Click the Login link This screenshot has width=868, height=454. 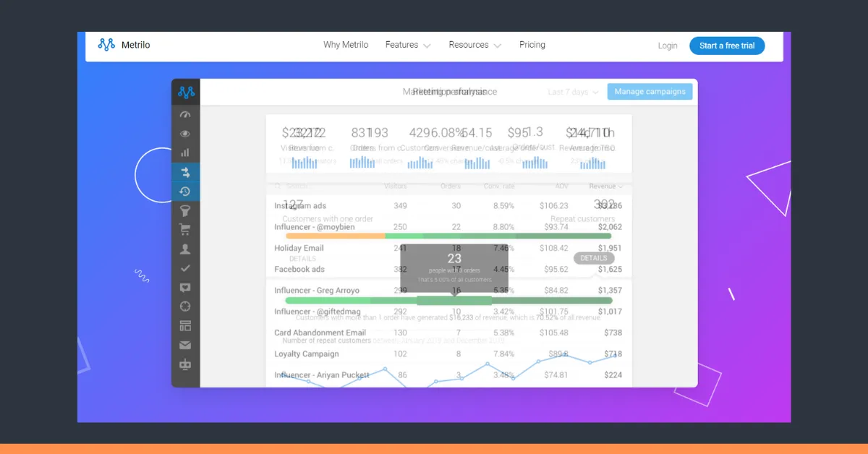click(668, 45)
